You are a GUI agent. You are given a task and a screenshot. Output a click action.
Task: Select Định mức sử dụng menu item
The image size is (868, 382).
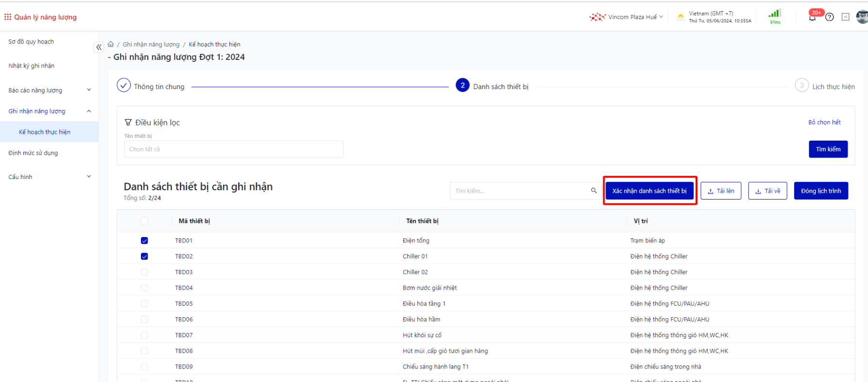point(33,153)
